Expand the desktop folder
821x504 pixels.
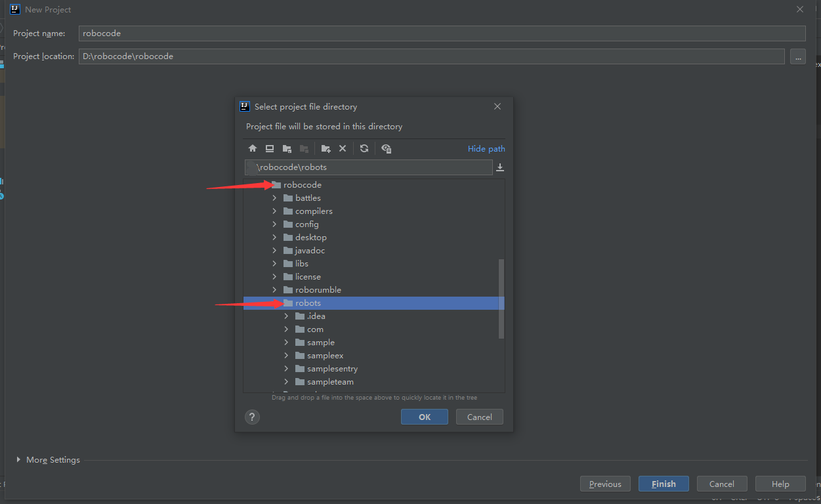[274, 238]
